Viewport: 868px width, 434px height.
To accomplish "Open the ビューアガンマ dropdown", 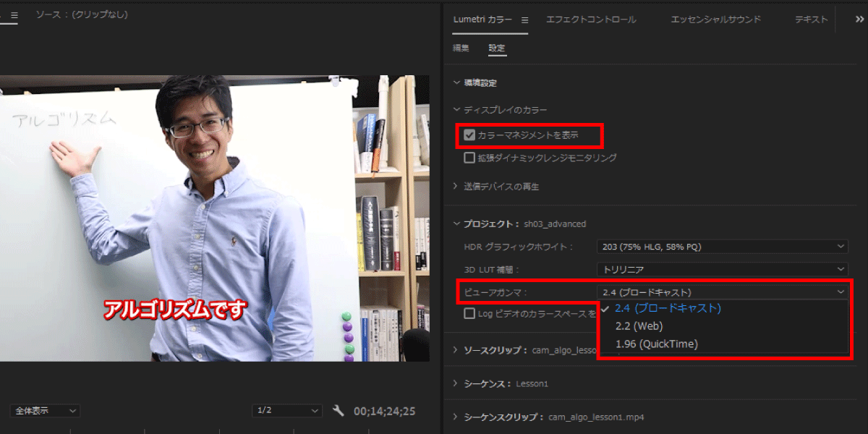I will point(721,292).
